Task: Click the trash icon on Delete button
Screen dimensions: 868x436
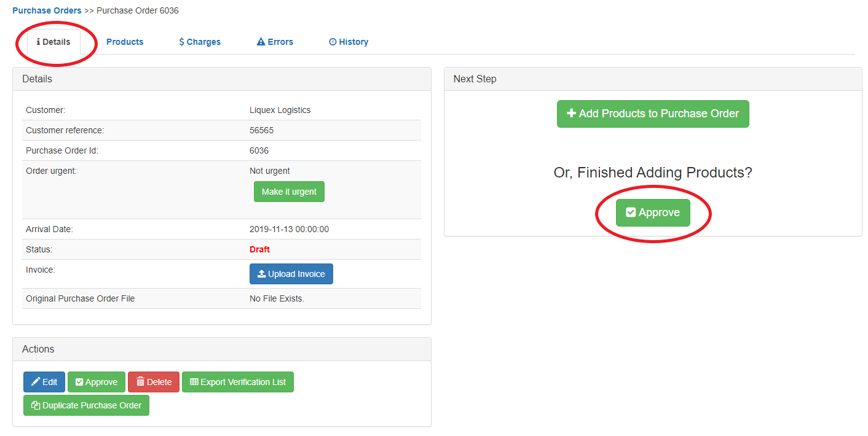Action: 140,382
